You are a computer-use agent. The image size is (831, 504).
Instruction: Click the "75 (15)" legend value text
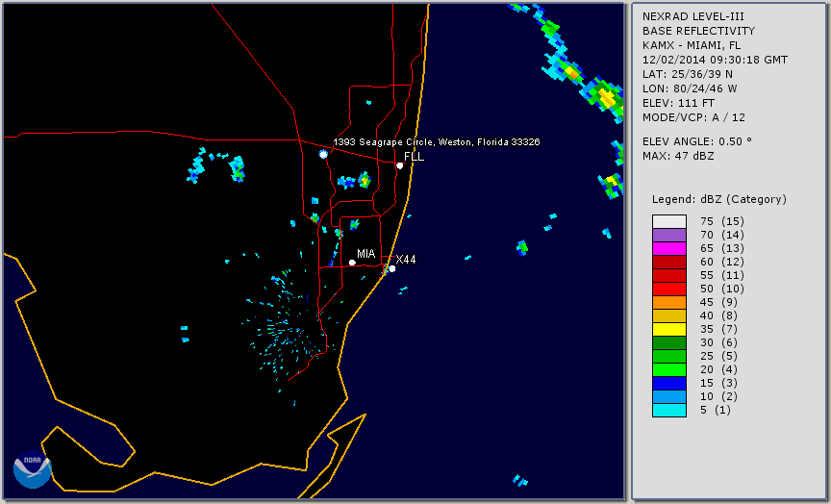click(x=721, y=221)
